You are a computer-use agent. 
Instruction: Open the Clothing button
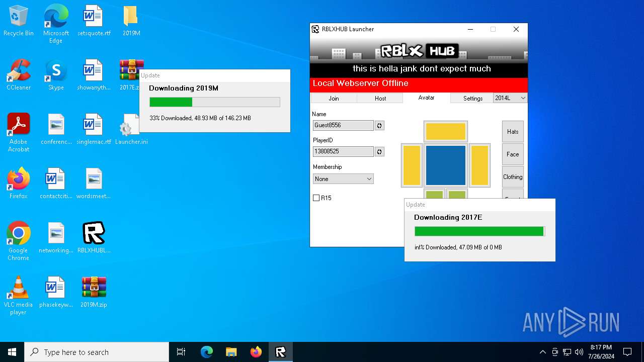(513, 177)
